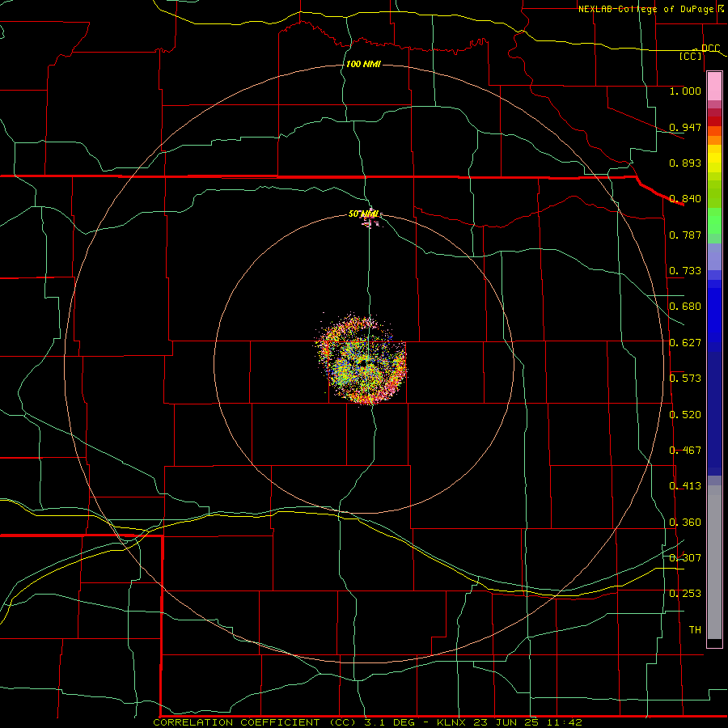Click the DCC label above the legend
The width and height of the screenshot is (728, 728).
click(710, 49)
